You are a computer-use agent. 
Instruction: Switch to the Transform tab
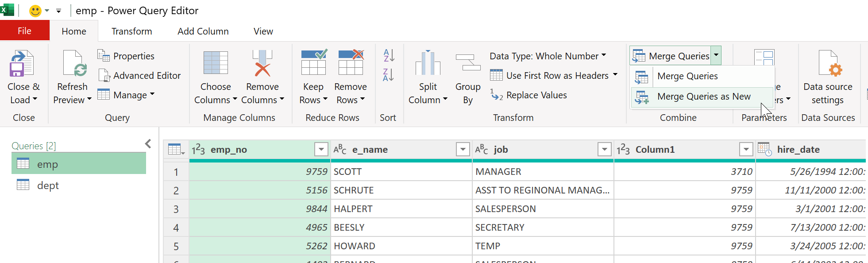click(131, 31)
